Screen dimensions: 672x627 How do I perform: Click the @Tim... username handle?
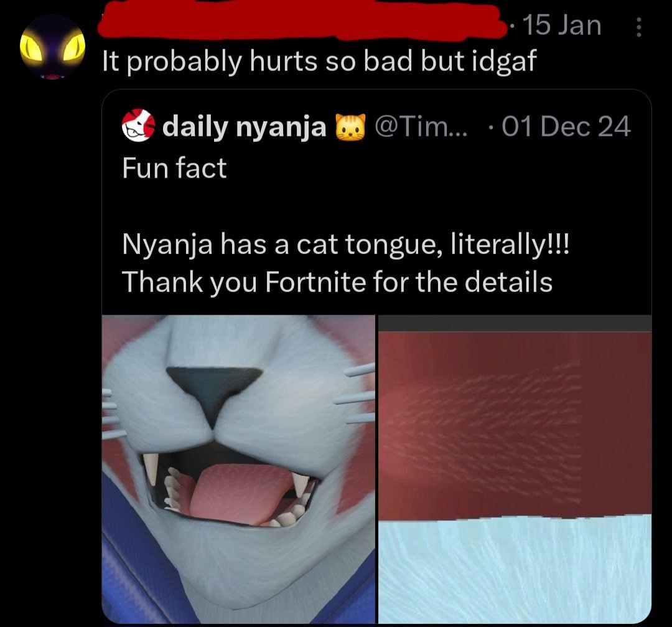(422, 126)
